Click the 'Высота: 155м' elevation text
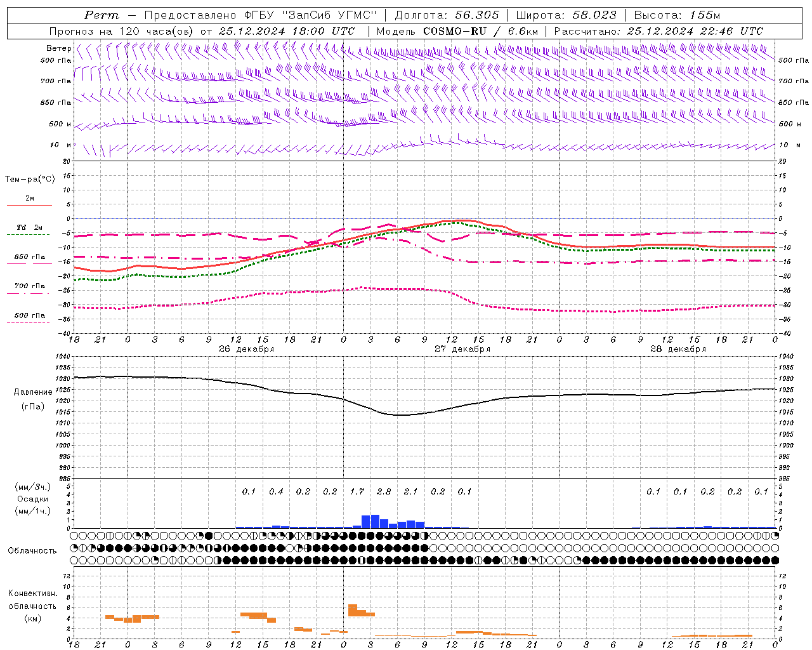 677,15
